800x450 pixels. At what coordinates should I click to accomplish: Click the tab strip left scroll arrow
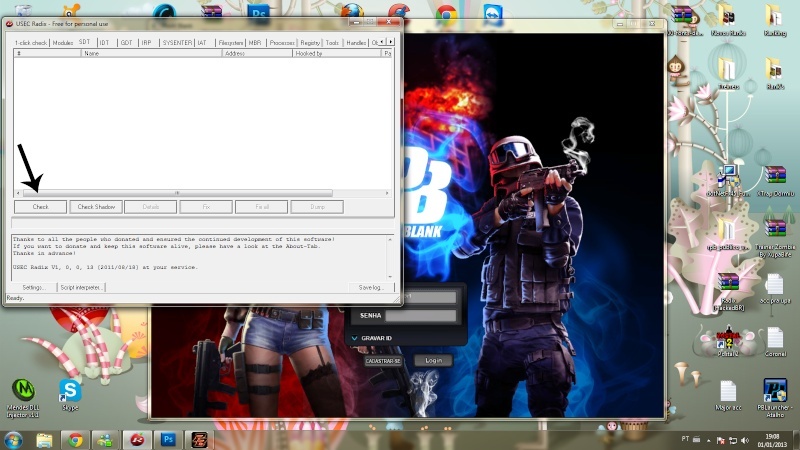click(x=383, y=42)
